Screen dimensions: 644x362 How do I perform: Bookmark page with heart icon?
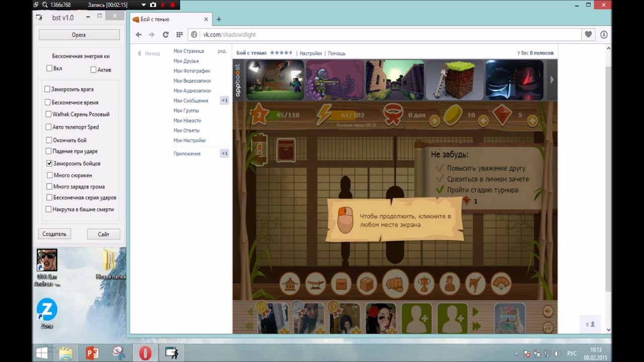click(588, 35)
